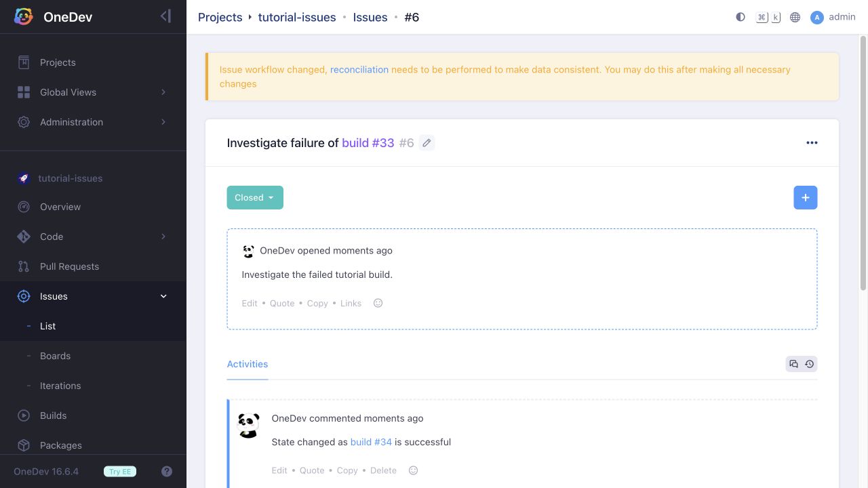
Task: Open the Closed state dropdown
Action: [255, 198]
